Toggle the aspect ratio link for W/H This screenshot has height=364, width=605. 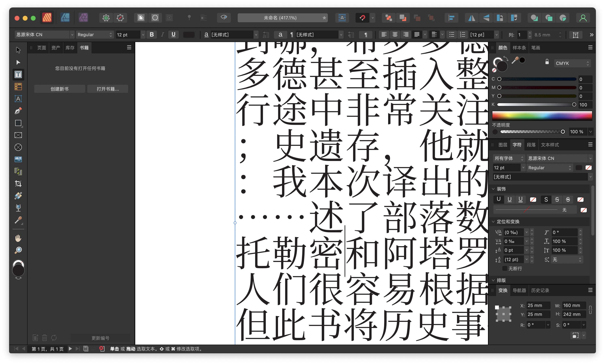tap(590, 310)
